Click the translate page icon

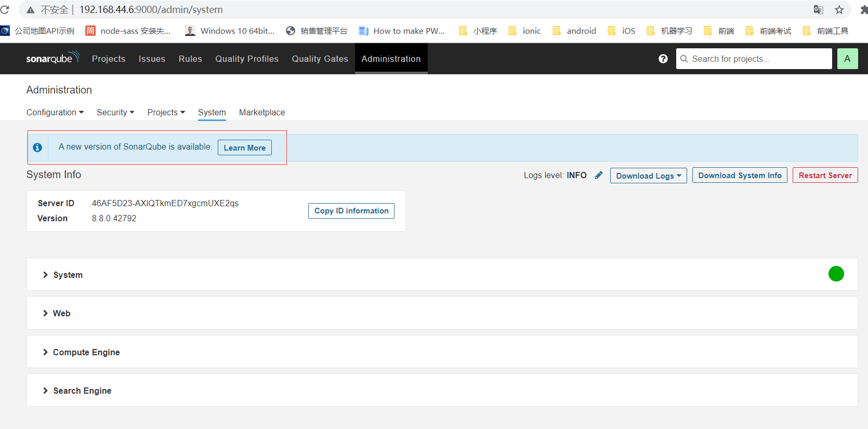click(x=818, y=10)
